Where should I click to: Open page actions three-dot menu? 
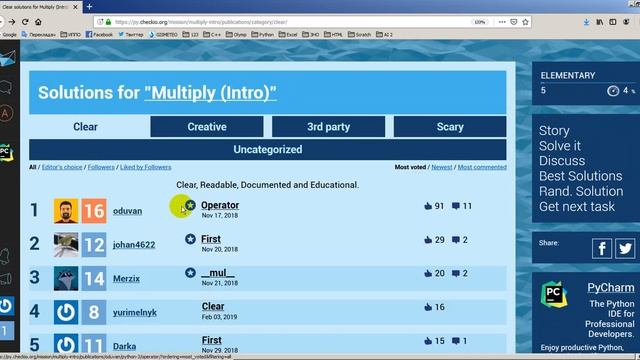click(x=502, y=22)
